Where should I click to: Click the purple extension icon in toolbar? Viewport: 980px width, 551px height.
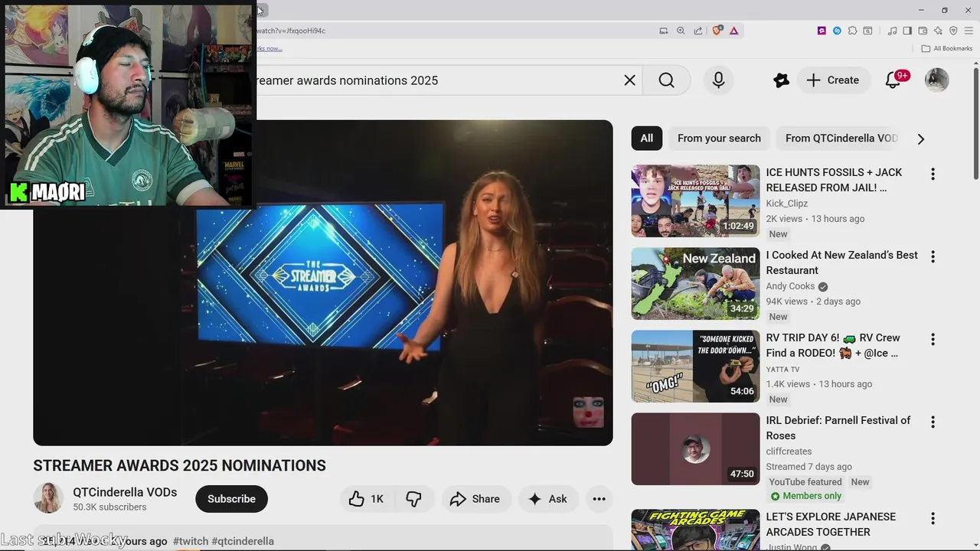point(822,31)
